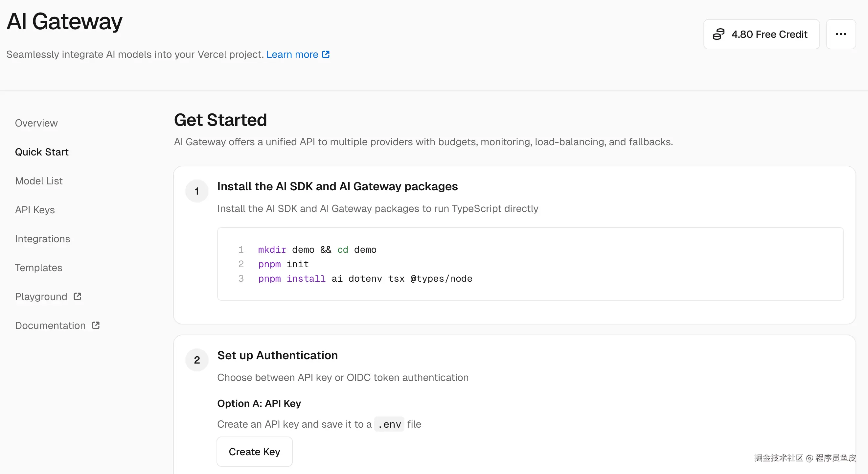Open the Playground link

click(x=41, y=297)
